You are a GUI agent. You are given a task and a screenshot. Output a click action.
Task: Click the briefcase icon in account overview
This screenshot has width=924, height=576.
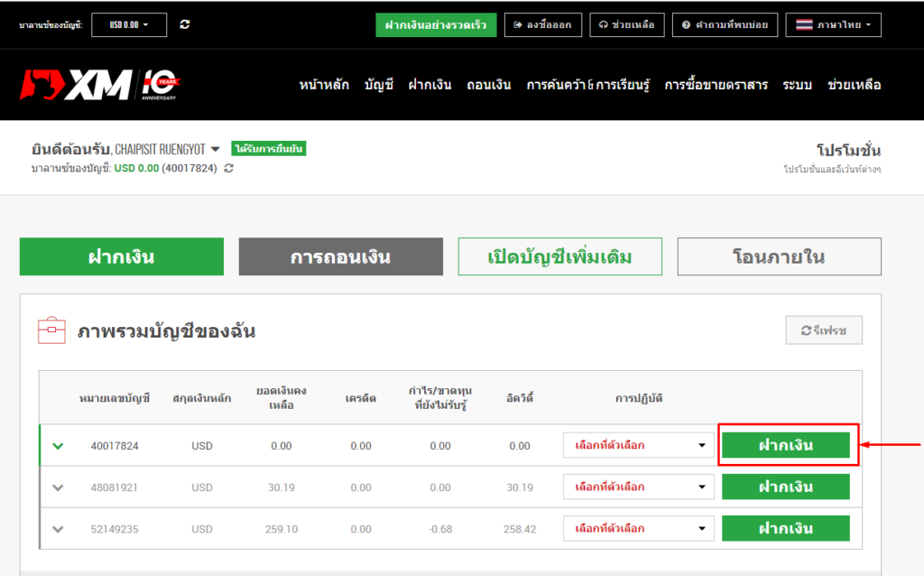pos(51,331)
